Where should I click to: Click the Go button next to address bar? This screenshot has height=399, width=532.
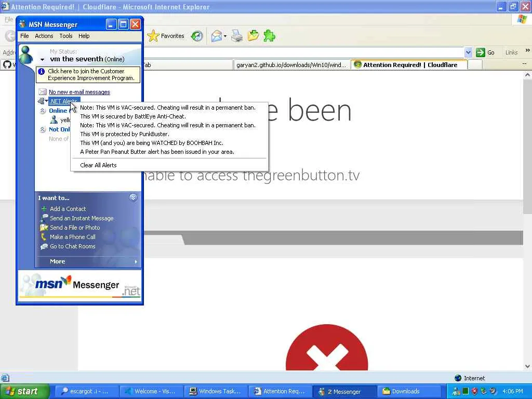[485, 52]
